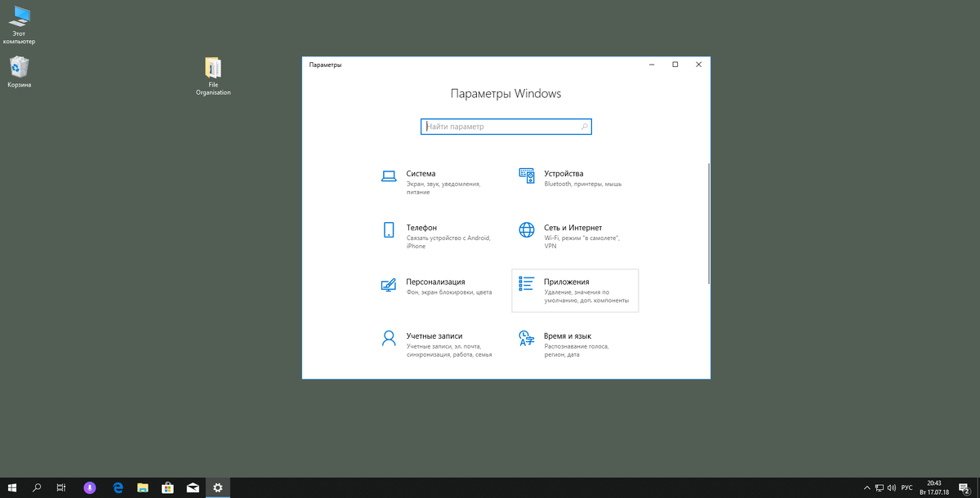Viewport: 980px width, 498px height.
Task: Open the Устройства category title
Action: [x=563, y=174]
